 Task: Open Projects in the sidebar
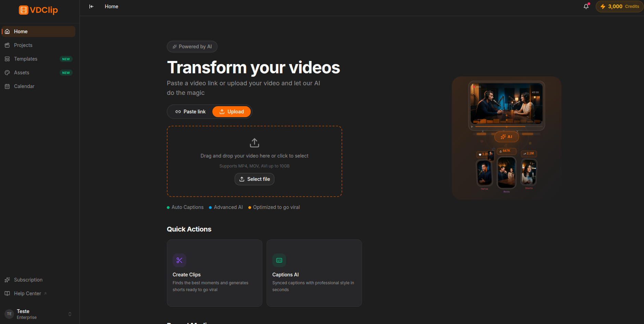tap(38, 45)
